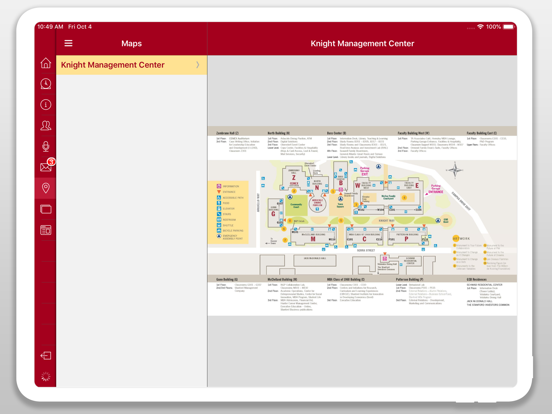This screenshot has height=414, width=552.
Task: Click building M on the map
Action: 313,236
